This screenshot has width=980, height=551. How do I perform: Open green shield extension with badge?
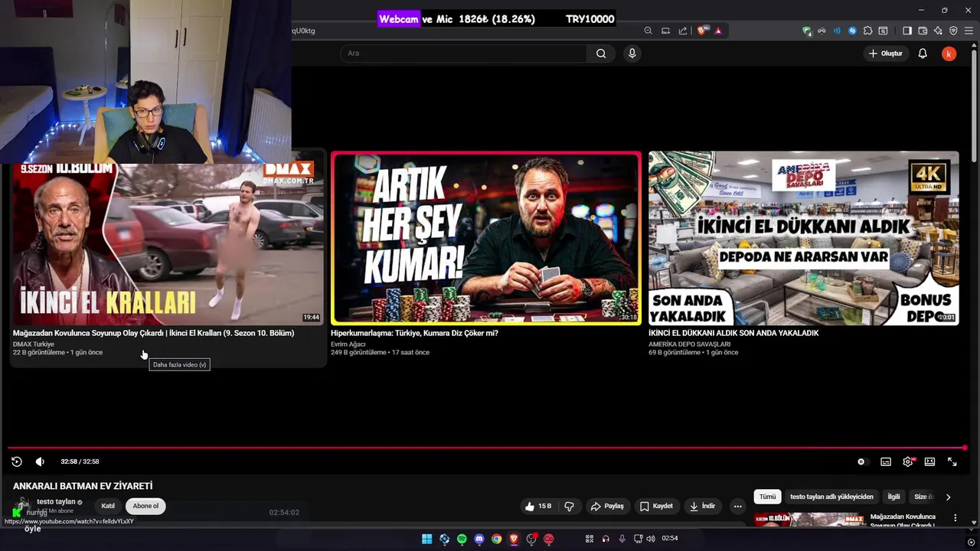pos(807,31)
